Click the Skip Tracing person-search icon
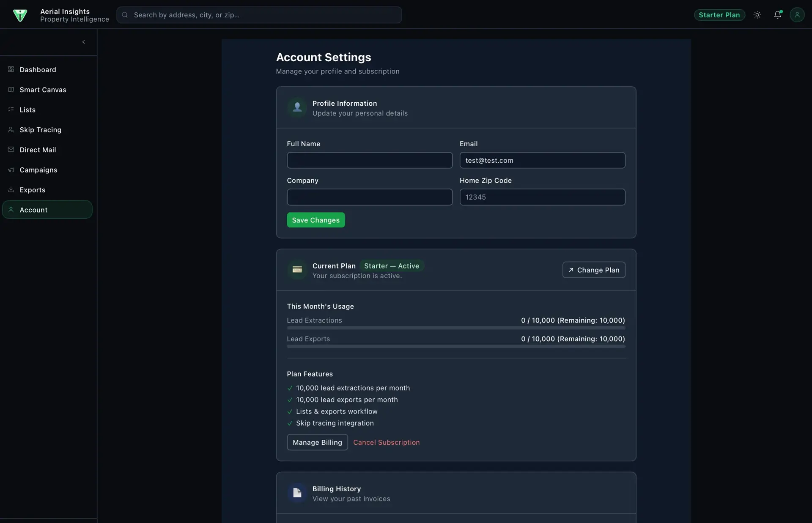The width and height of the screenshot is (812, 523). [x=11, y=129]
